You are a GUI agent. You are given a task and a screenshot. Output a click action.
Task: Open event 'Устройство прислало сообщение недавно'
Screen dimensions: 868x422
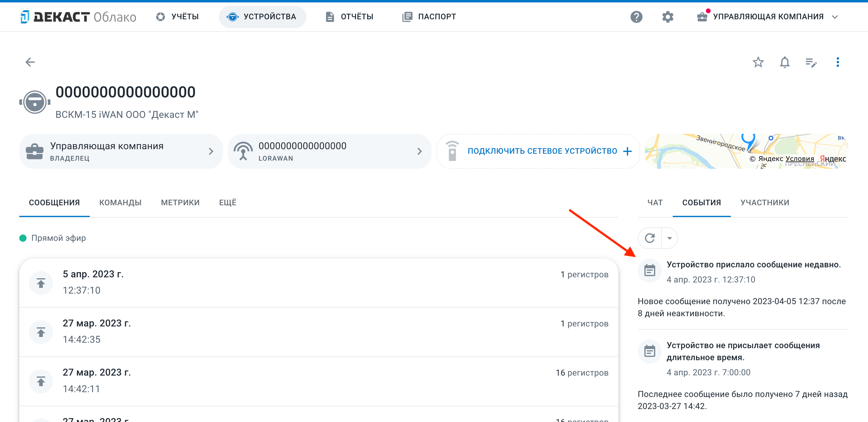pos(753,265)
